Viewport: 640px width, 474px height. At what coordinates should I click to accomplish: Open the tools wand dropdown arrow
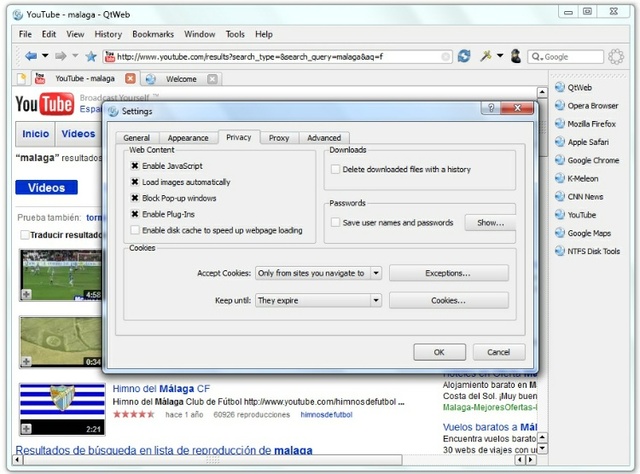pyautogui.click(x=500, y=56)
